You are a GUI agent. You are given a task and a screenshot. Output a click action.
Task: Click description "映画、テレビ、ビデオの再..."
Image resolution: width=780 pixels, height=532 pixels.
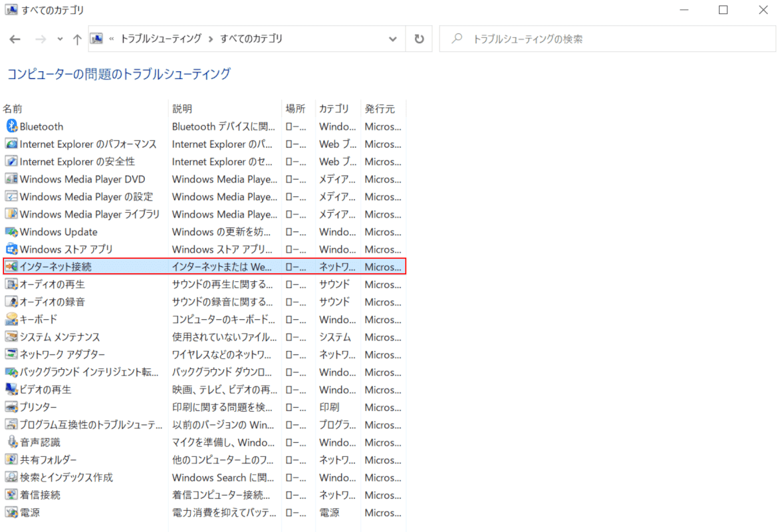[x=225, y=389]
